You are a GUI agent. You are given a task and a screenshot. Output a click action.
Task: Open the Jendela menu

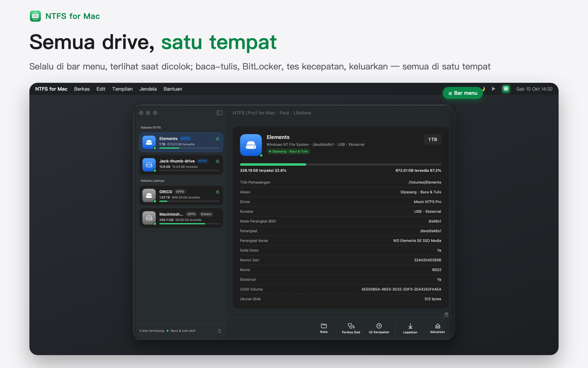point(148,89)
